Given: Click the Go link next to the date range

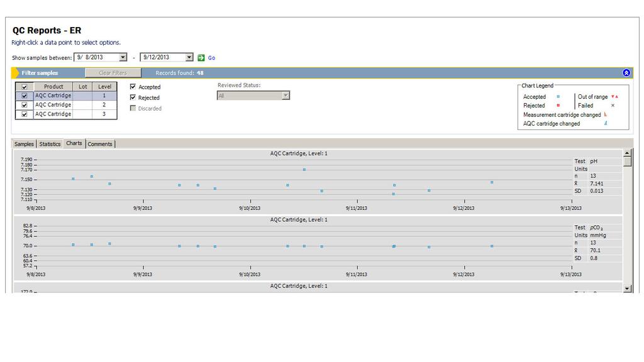Looking at the screenshot, I should click(x=211, y=57).
